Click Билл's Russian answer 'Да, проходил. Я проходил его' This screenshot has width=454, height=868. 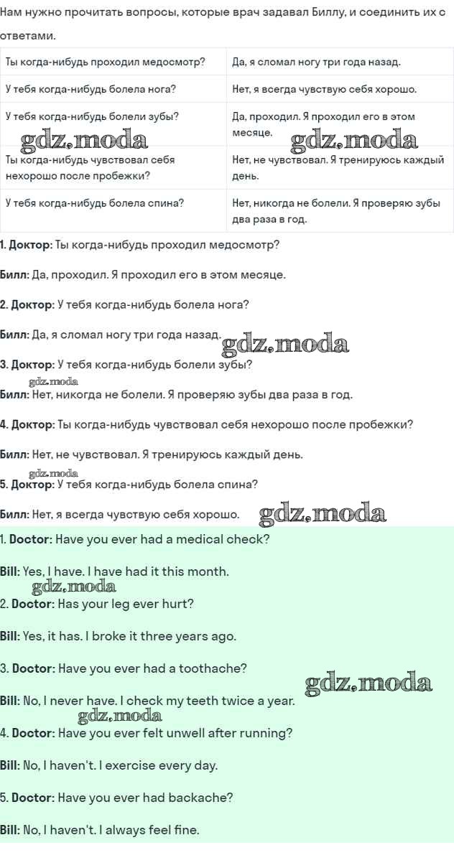[x=143, y=275]
